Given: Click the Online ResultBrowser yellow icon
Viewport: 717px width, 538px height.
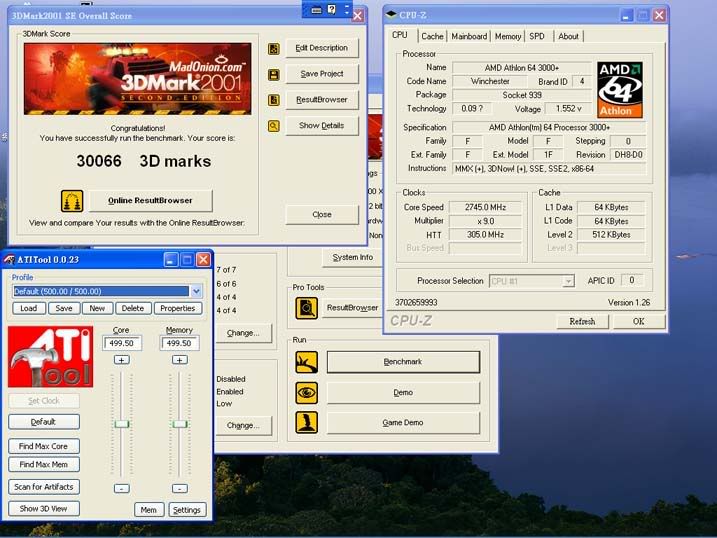Looking at the screenshot, I should pos(72,201).
